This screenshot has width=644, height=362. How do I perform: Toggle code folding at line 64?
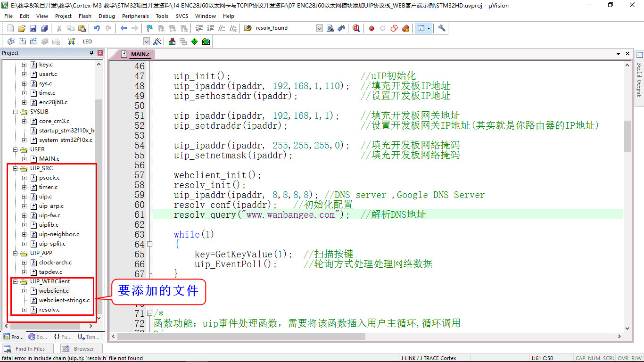pos(150,244)
